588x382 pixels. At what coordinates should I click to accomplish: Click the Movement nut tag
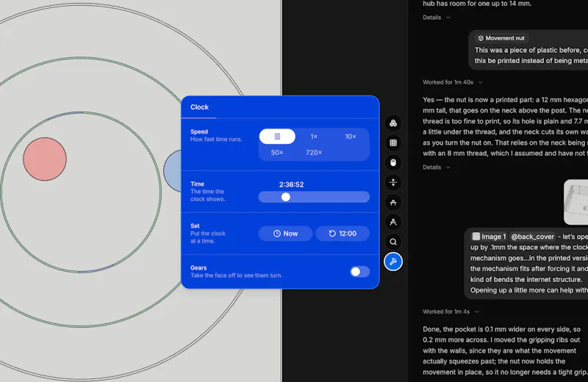coord(501,38)
